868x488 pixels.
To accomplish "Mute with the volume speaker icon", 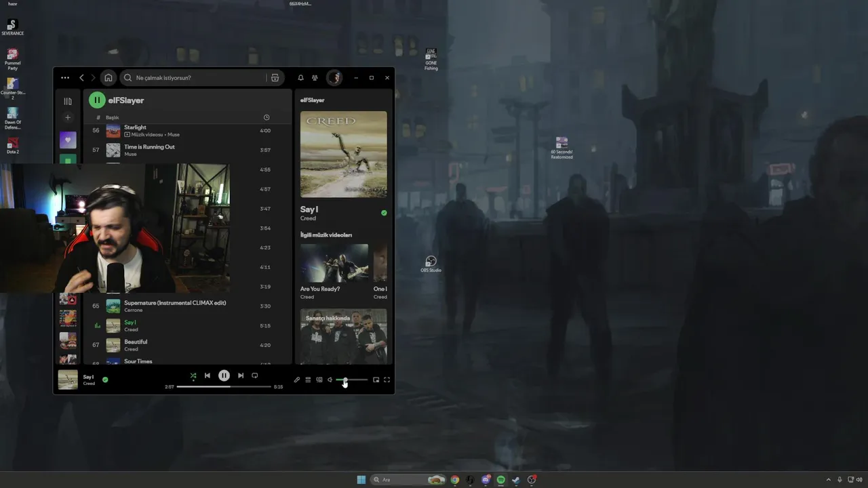I will click(x=330, y=380).
